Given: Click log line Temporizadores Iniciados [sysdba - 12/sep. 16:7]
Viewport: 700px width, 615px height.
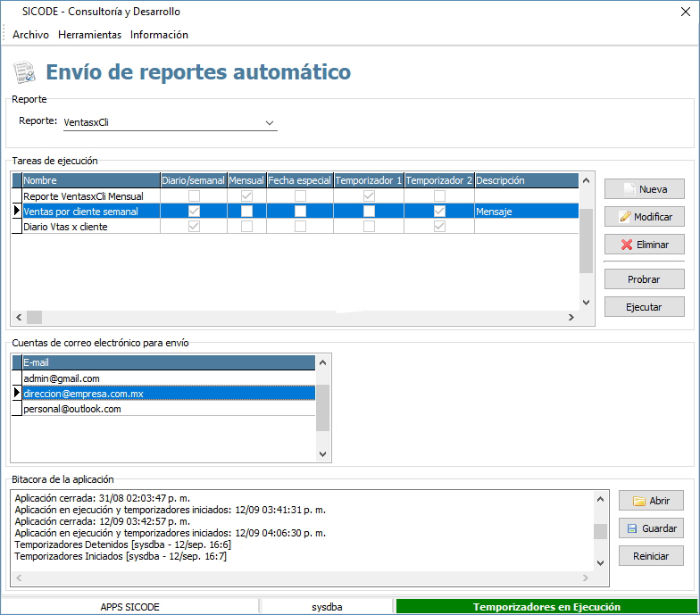Looking at the screenshot, I should click(x=121, y=556).
